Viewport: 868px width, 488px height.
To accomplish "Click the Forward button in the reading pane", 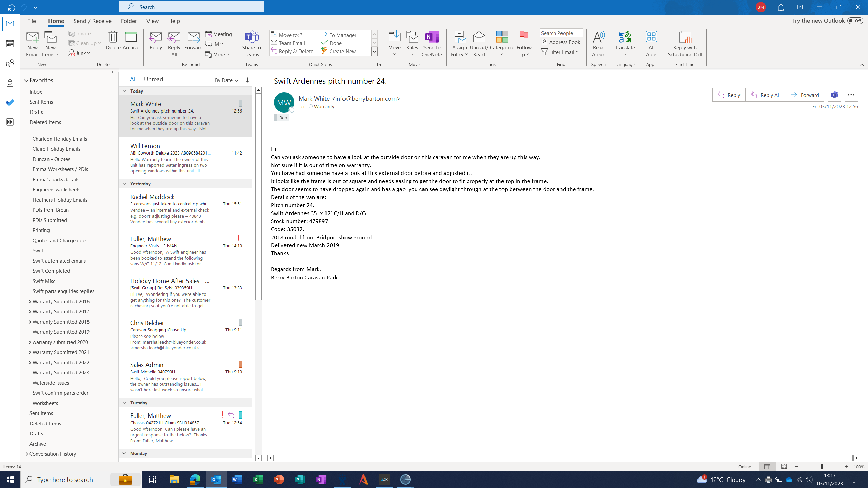I will click(x=805, y=95).
